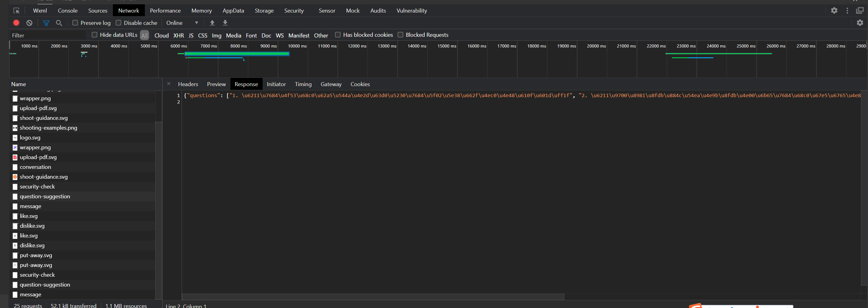Image resolution: width=868 pixels, height=308 pixels.
Task: Click the request list vertical scrollbar
Action: click(158, 210)
